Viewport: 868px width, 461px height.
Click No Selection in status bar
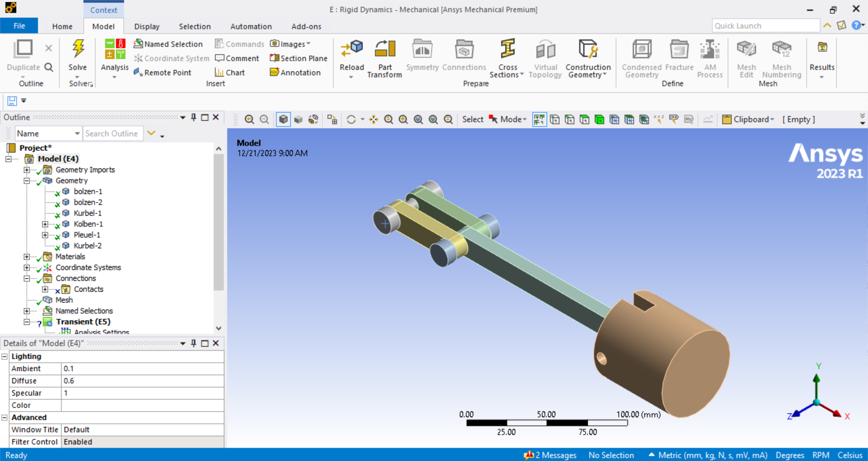[x=611, y=455]
